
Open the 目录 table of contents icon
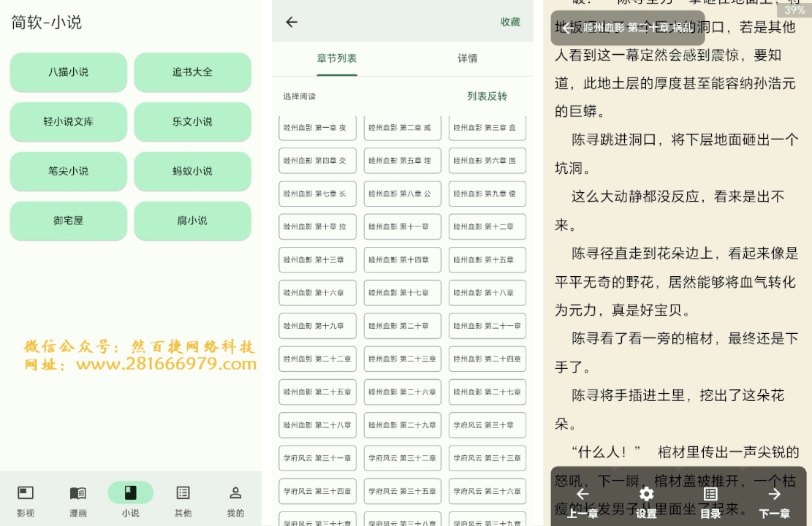coord(709,495)
